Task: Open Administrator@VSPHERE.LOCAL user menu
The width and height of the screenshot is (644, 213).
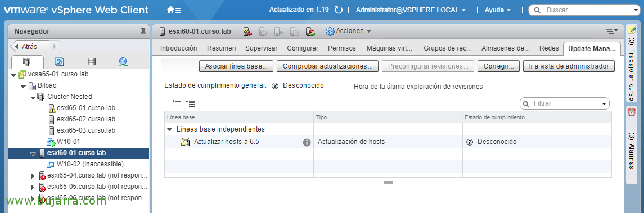Action: (x=411, y=10)
